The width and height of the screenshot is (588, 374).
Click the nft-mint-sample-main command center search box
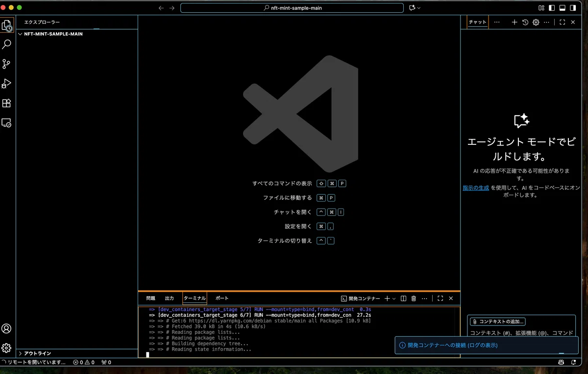[292, 8]
